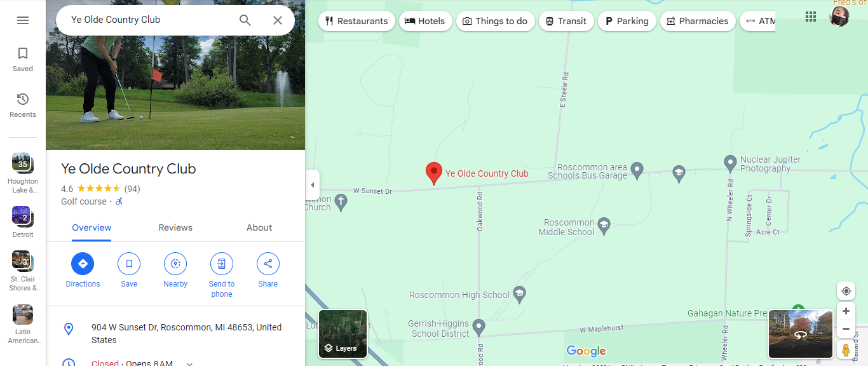Open the Saved places bookmark icon
868x366 pixels.
(x=23, y=53)
